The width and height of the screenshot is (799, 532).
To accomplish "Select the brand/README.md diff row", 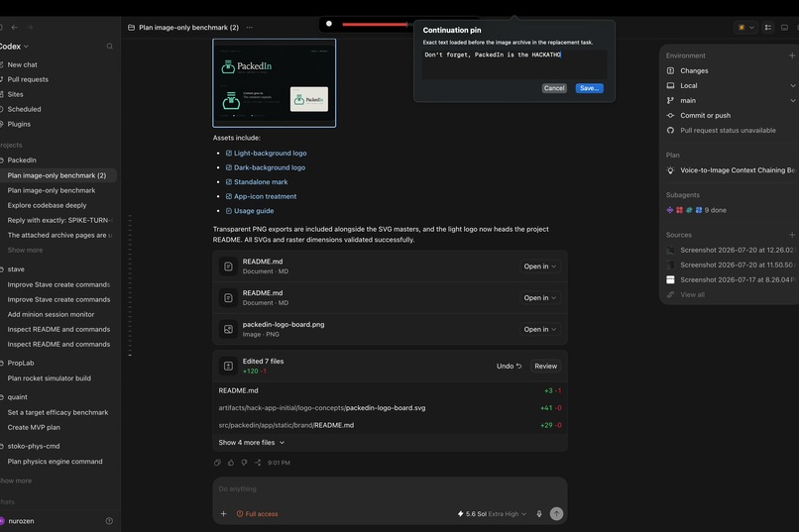I will point(390,425).
